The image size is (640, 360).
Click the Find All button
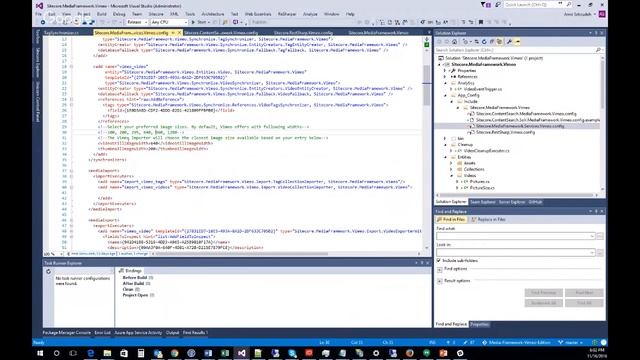click(x=584, y=303)
